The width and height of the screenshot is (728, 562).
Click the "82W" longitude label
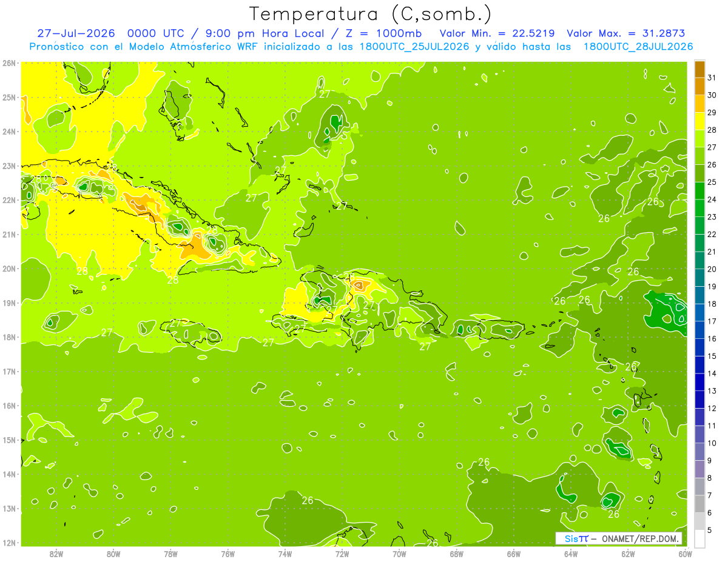(x=56, y=554)
